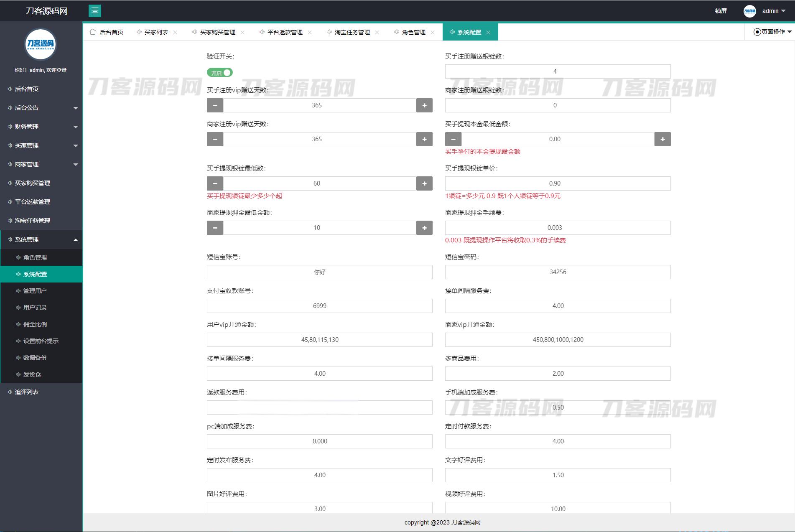Select 数据备份 submenu item
Image resolution: width=795 pixels, height=532 pixels.
41,358
